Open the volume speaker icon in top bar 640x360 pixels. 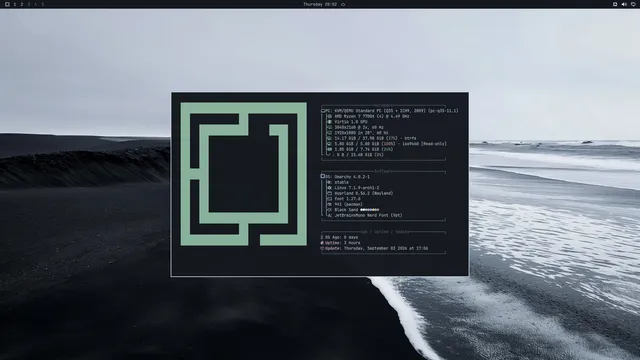(624, 4)
